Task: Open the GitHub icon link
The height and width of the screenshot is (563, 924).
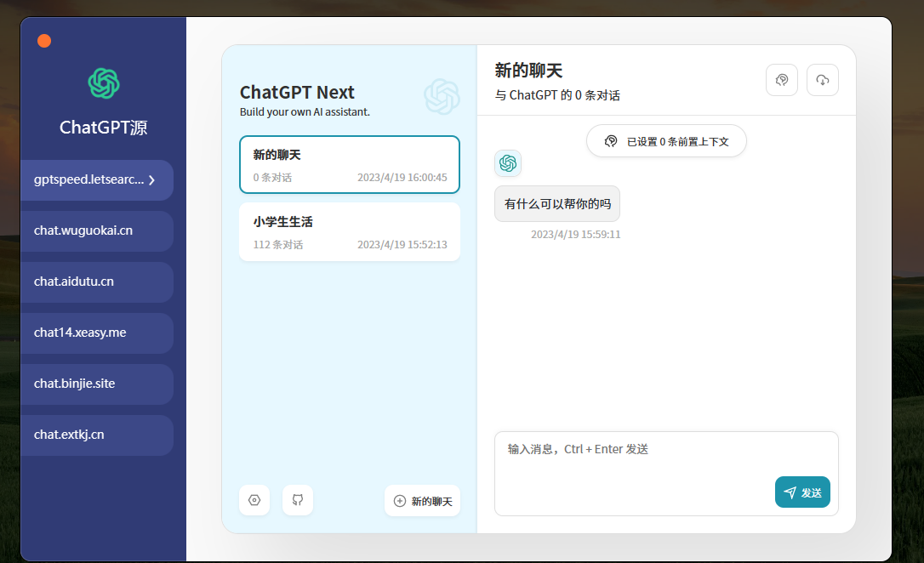Action: pyautogui.click(x=298, y=500)
